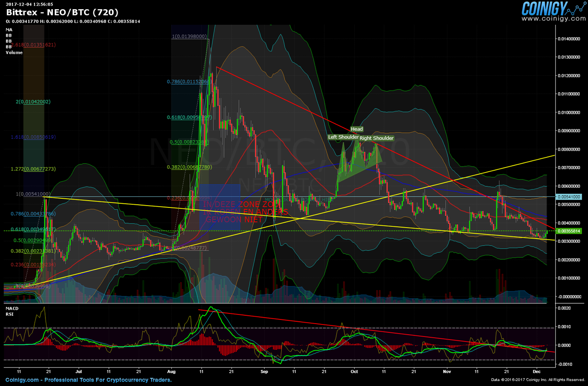Select the MACD indicator label
This screenshot has width=588, height=386.
[x=11, y=308]
